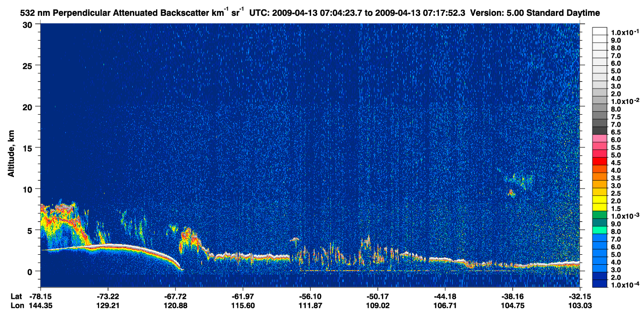Image resolution: width=644 pixels, height=330 pixels.
Task: Click the color bar label 1.5
Action: 616,209
